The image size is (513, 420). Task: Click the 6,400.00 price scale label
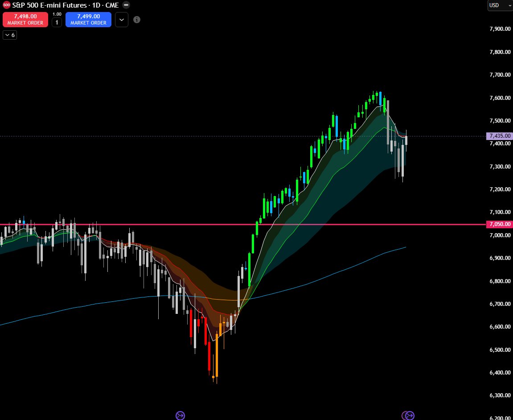[500, 373]
